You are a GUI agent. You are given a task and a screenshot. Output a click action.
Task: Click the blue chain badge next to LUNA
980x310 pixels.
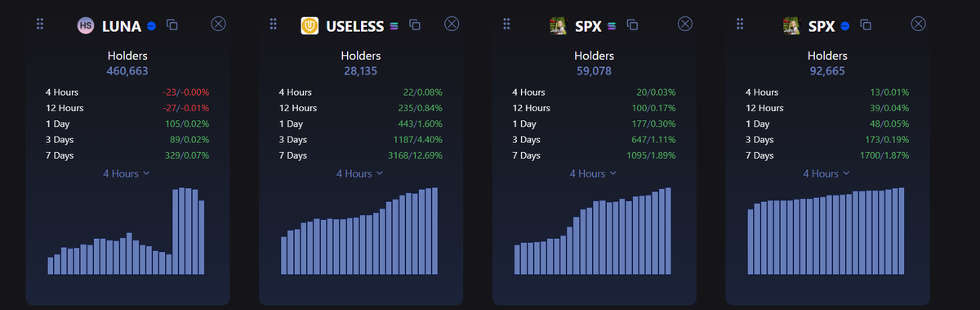pos(151,26)
